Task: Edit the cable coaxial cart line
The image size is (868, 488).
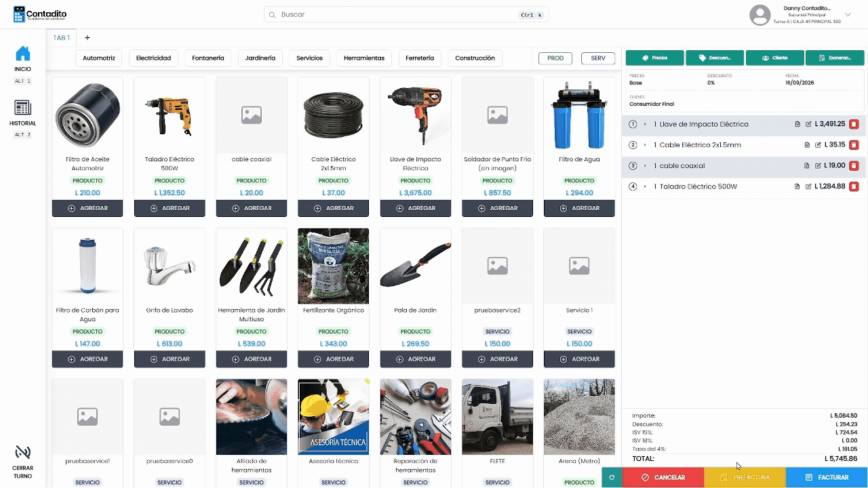Action: pyautogui.click(x=817, y=165)
